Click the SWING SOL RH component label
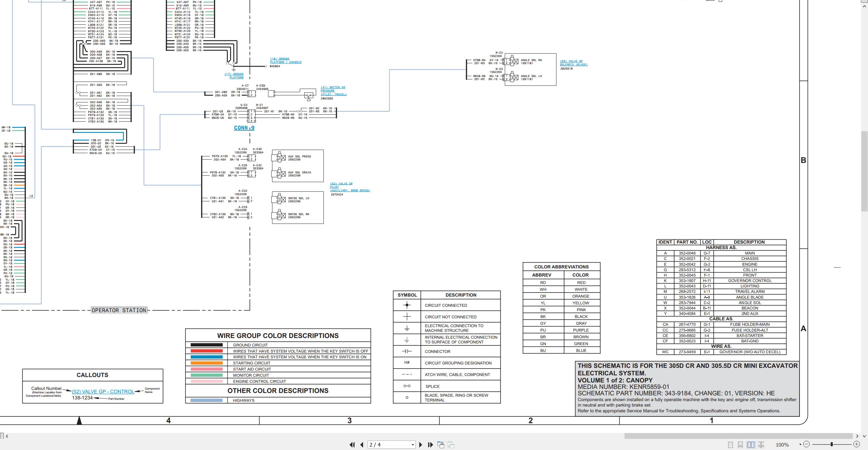The height and width of the screenshot is (450, 868). pyautogui.click(x=298, y=214)
